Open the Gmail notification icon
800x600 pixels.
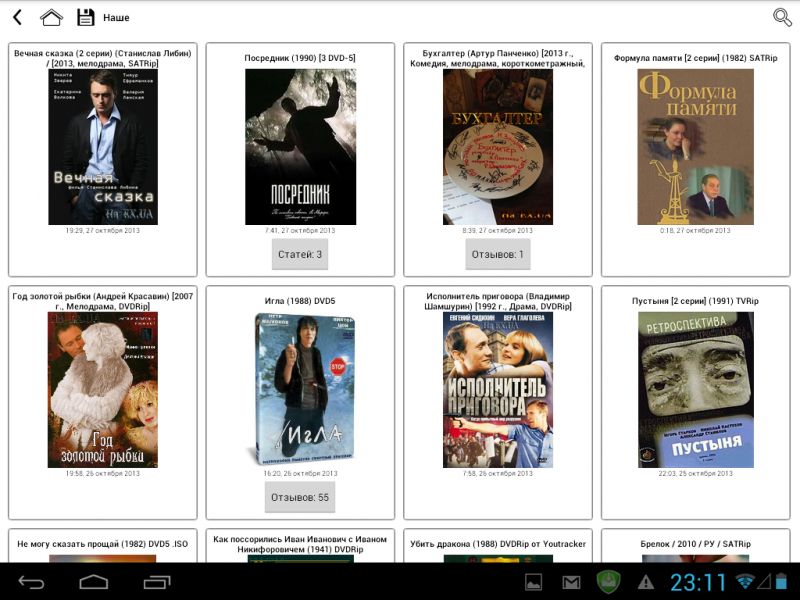[571, 581]
